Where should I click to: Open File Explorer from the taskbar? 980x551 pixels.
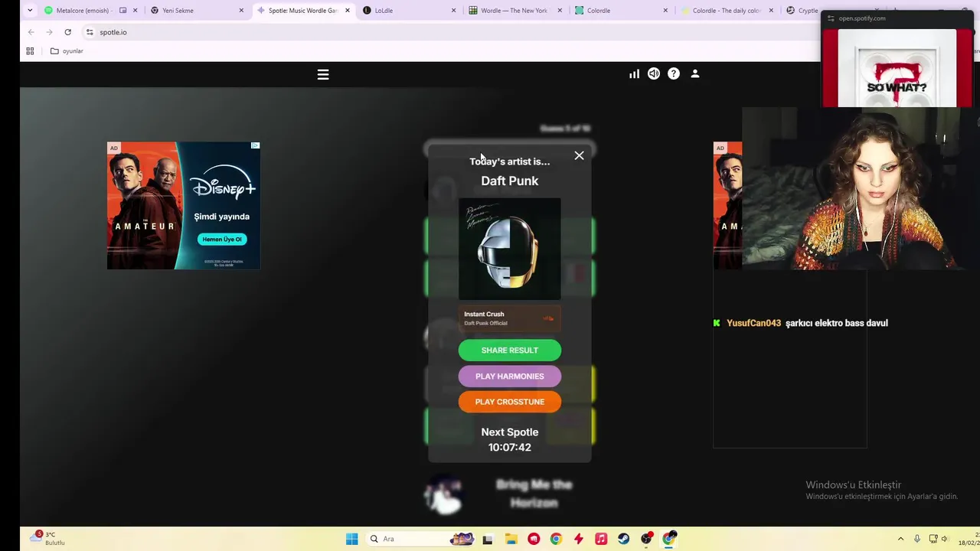(x=511, y=539)
